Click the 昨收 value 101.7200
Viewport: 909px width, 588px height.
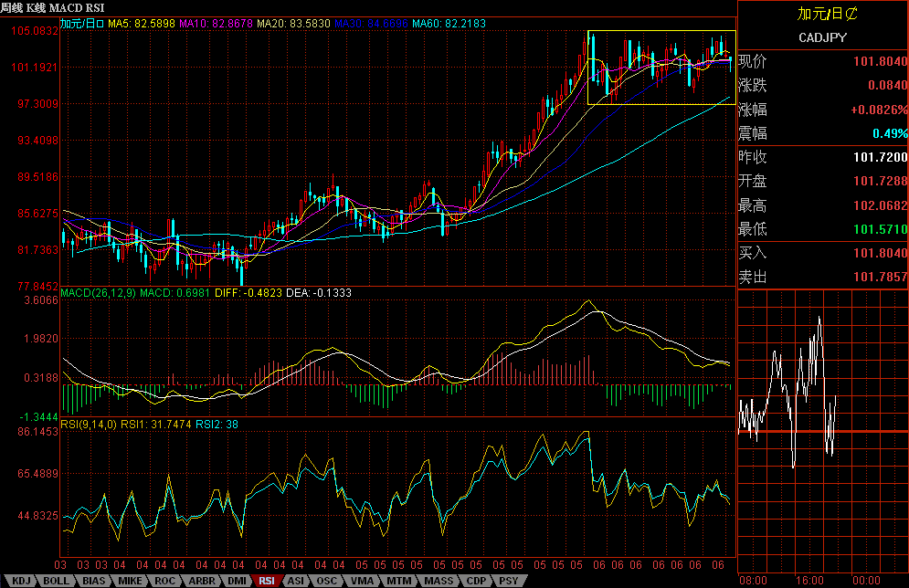point(880,158)
